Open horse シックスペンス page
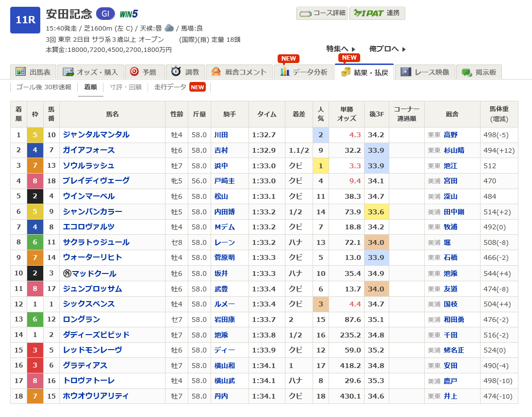This screenshot has height=417, width=532. [x=89, y=304]
